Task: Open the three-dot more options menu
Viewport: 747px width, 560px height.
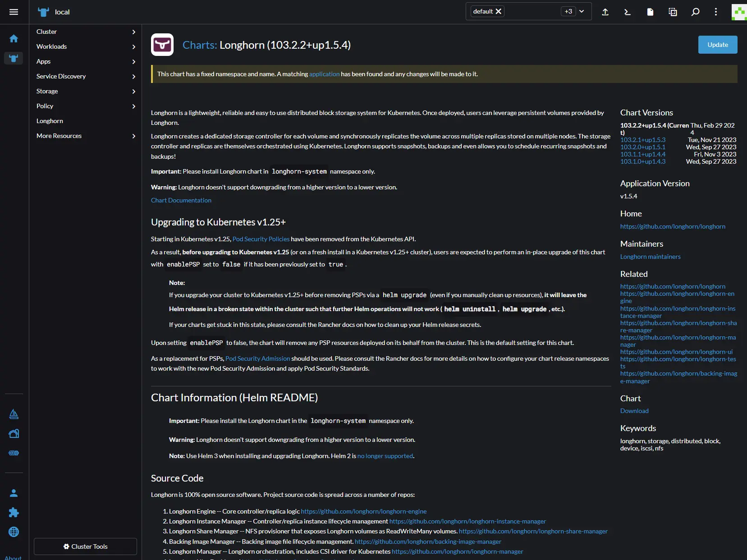Action: tap(715, 12)
